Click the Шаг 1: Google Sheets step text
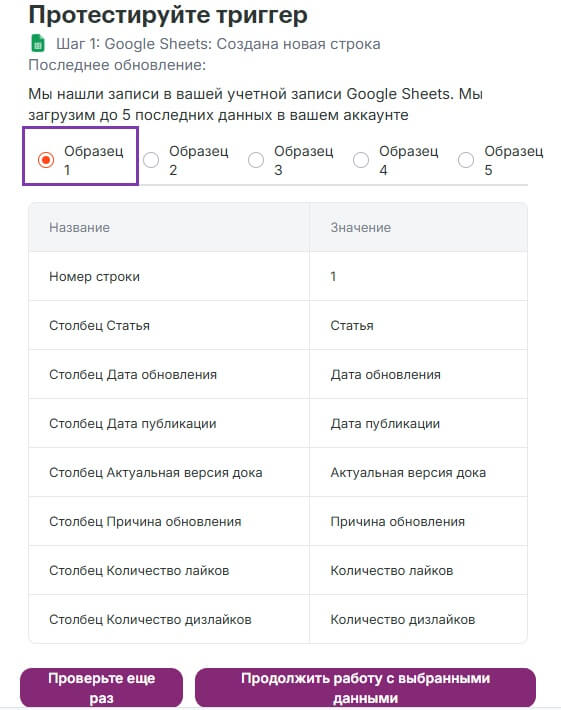This screenshot has height=710, width=561. click(x=218, y=44)
